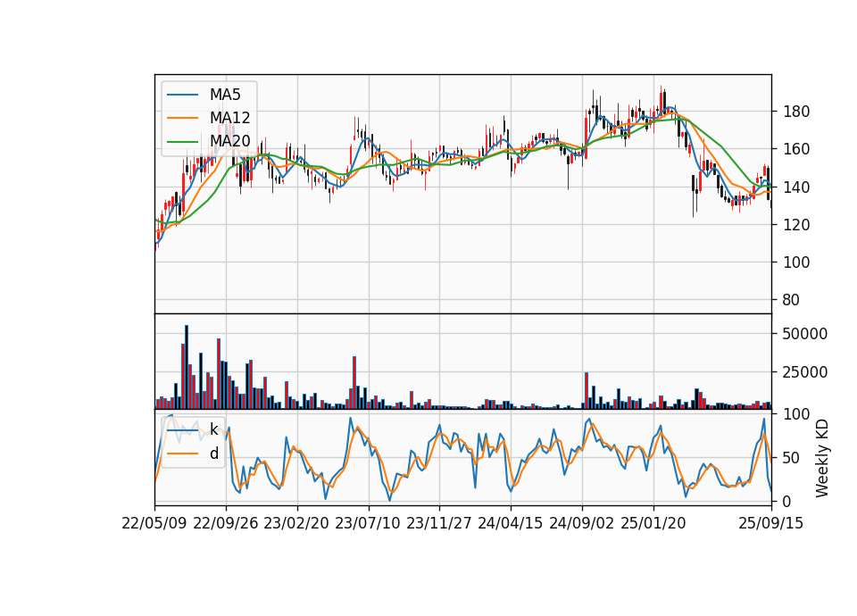Click the green MA20 legend line sample

click(182, 142)
